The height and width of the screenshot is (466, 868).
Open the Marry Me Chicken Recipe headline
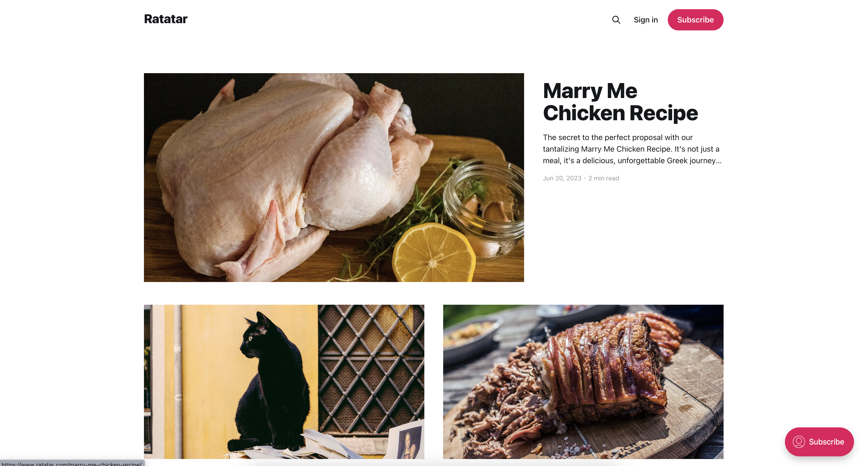pos(620,101)
